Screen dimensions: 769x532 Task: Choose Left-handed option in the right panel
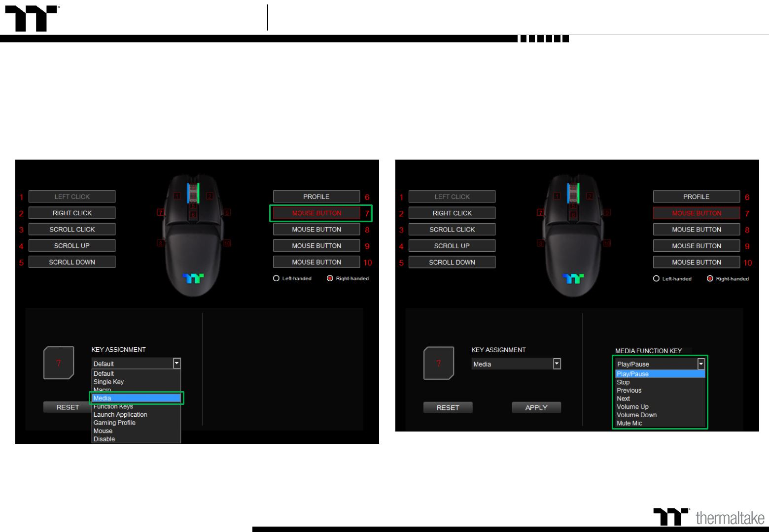[657, 278]
